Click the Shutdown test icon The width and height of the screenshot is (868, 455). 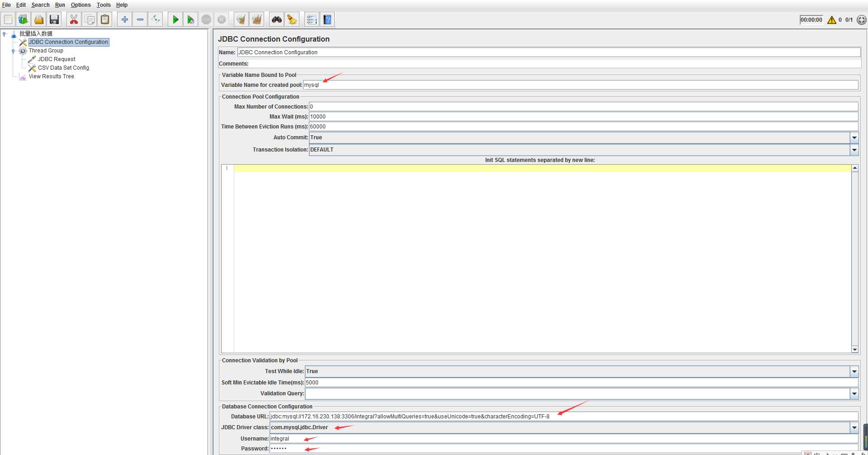pos(222,19)
